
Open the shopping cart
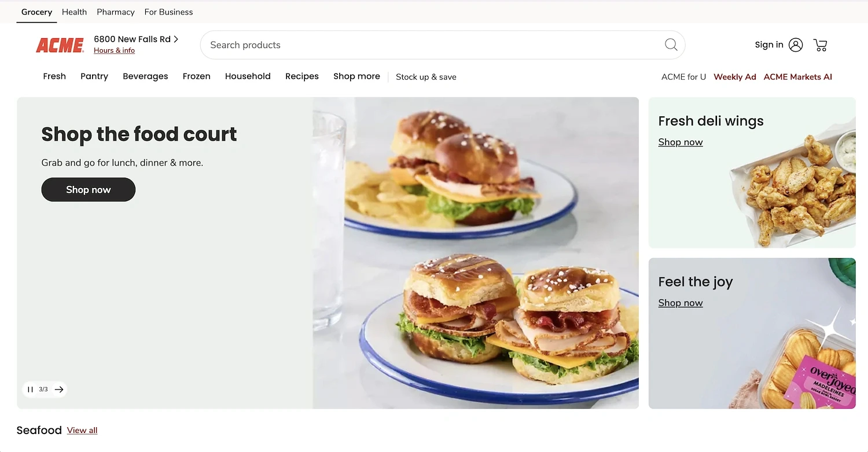(820, 45)
